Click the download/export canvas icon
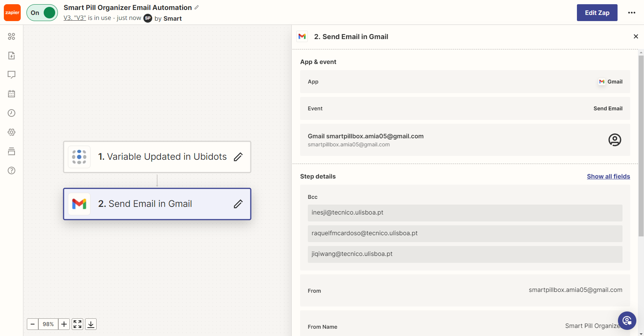Image resolution: width=644 pixels, height=336 pixels. pos(91,324)
